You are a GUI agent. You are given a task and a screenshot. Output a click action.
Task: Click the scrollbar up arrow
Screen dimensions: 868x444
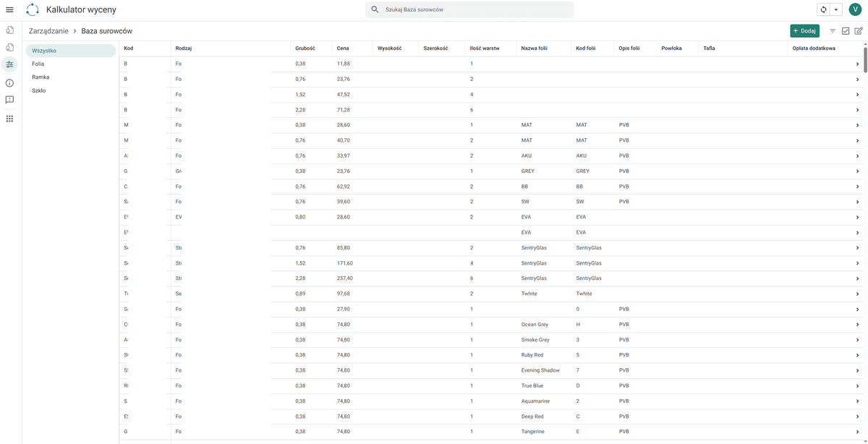(865, 43)
